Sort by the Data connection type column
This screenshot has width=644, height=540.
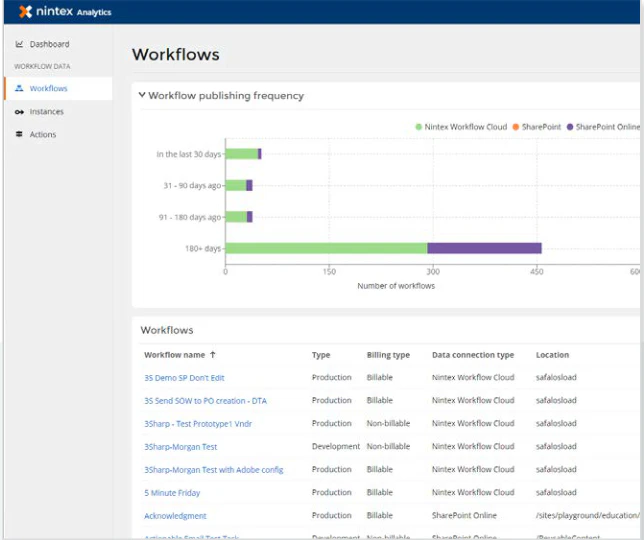(473, 355)
